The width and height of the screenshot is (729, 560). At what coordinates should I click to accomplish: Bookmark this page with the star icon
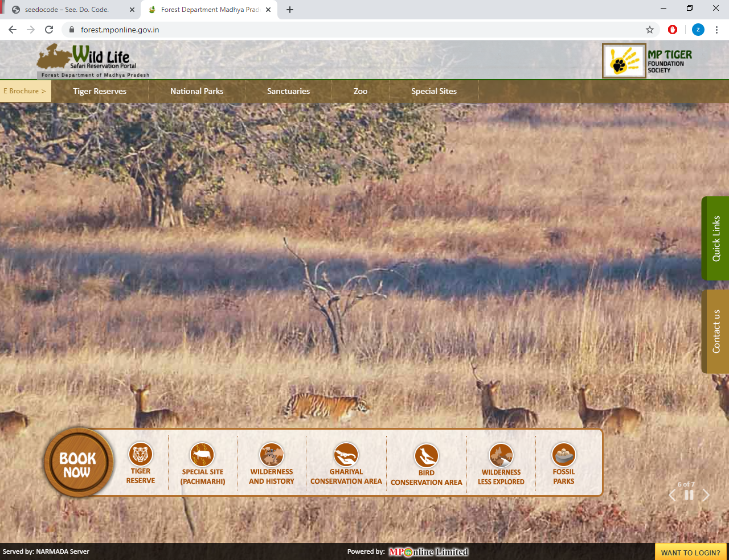[650, 30]
